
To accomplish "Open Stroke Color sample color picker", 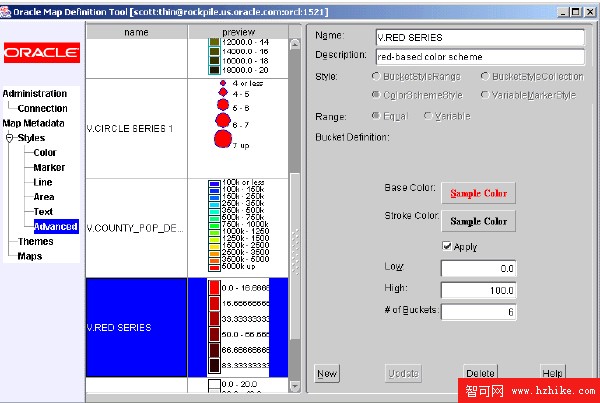I will pos(478,221).
